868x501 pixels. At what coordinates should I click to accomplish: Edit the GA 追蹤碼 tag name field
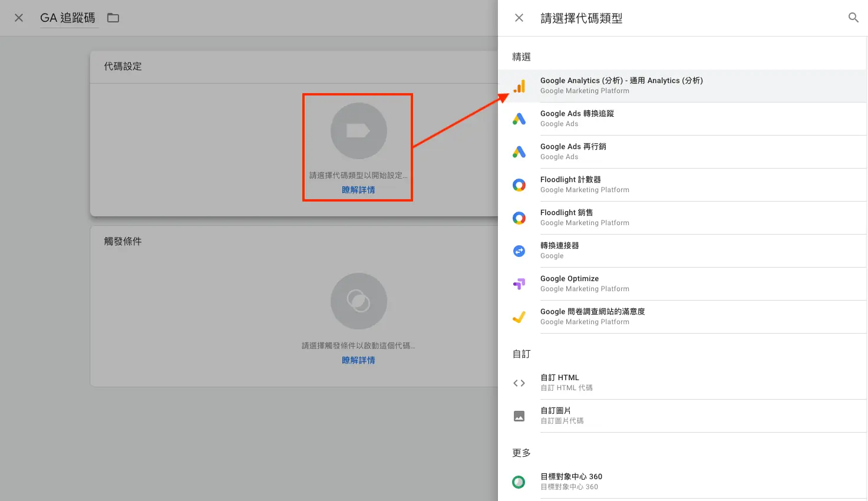68,18
